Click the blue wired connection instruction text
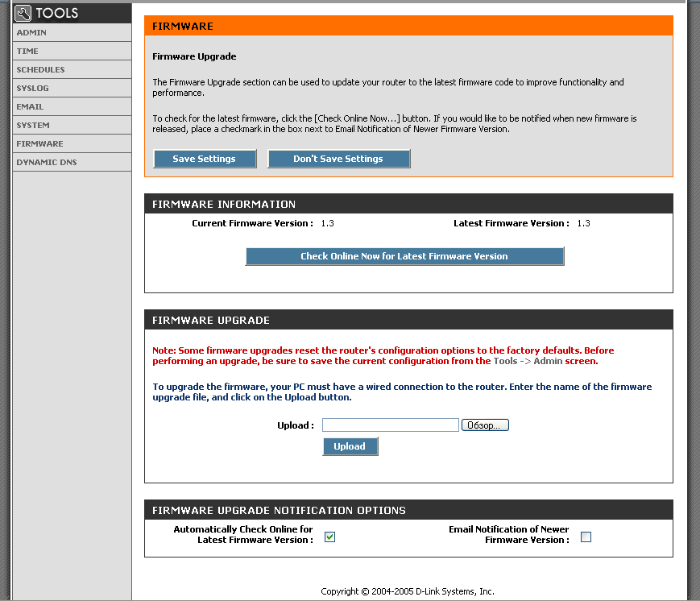The width and height of the screenshot is (700, 601). (x=402, y=392)
